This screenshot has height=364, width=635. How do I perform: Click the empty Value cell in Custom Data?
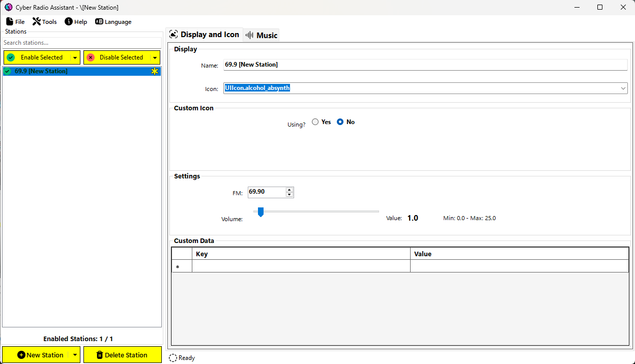point(519,266)
